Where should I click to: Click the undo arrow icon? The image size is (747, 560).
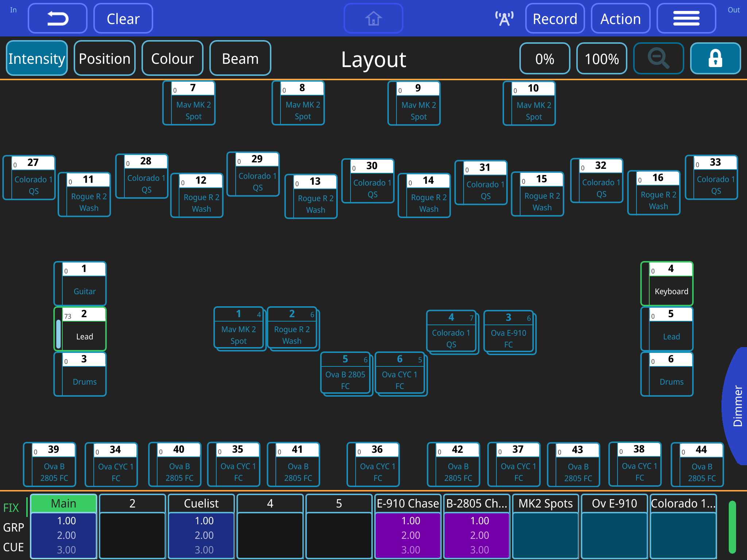click(57, 18)
